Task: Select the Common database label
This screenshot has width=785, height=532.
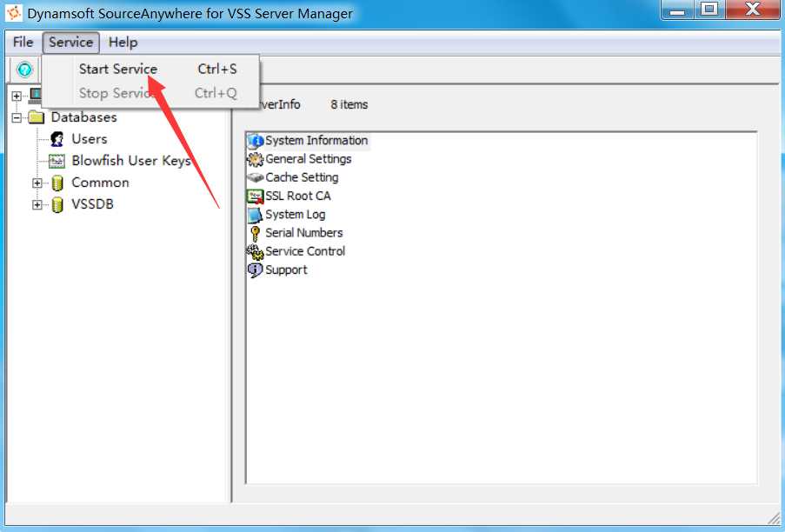Action: [x=100, y=183]
